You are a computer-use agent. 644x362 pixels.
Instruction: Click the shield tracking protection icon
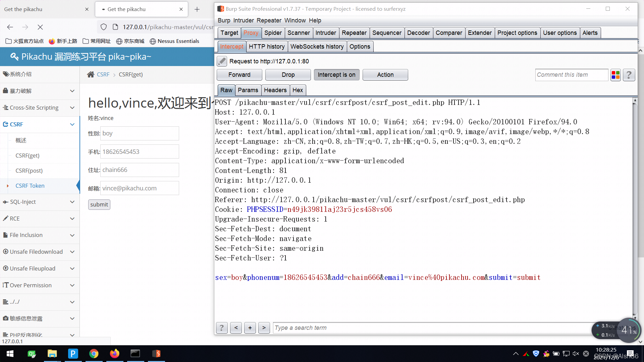104,27
